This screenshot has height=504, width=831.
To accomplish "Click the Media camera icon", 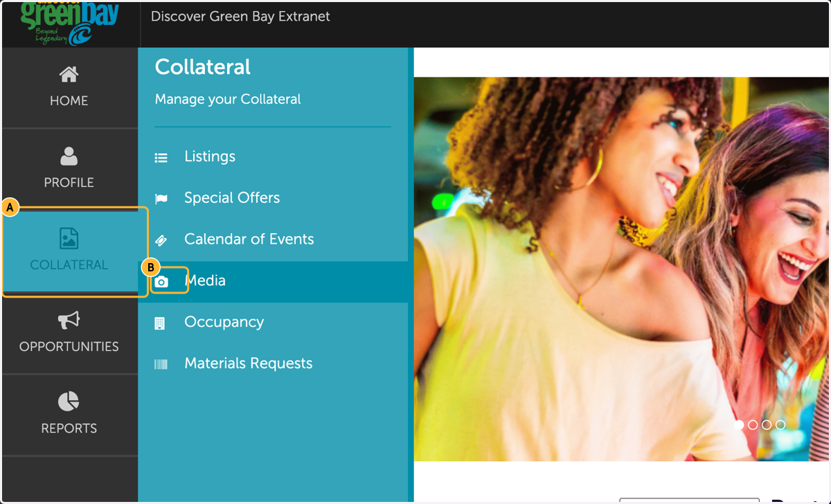I will (161, 282).
